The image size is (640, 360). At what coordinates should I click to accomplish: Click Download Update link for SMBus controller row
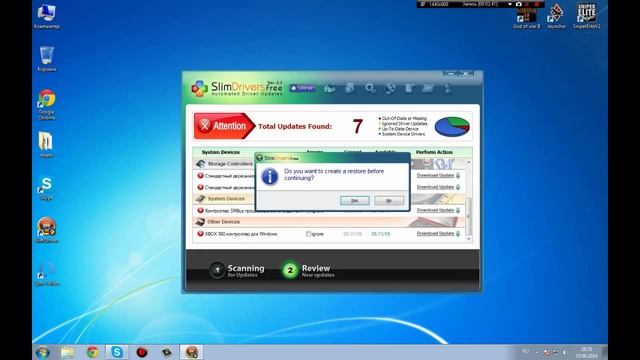pyautogui.click(x=435, y=210)
